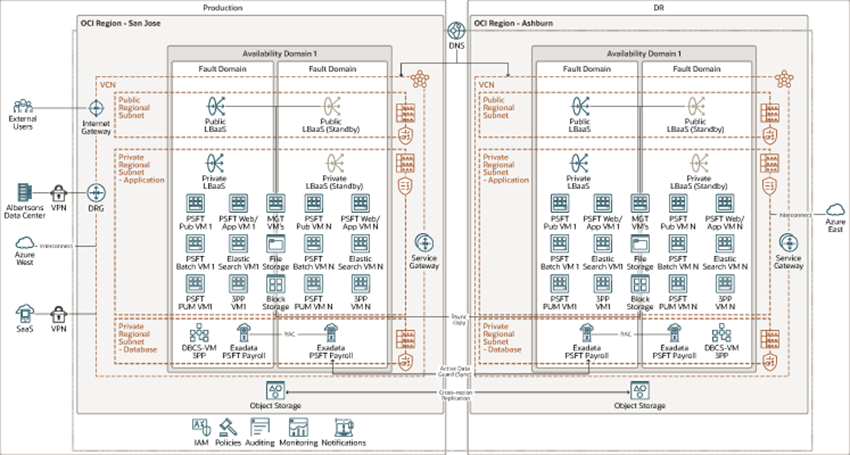Click Ashburn Elastic Search VM1 icon

click(603, 244)
